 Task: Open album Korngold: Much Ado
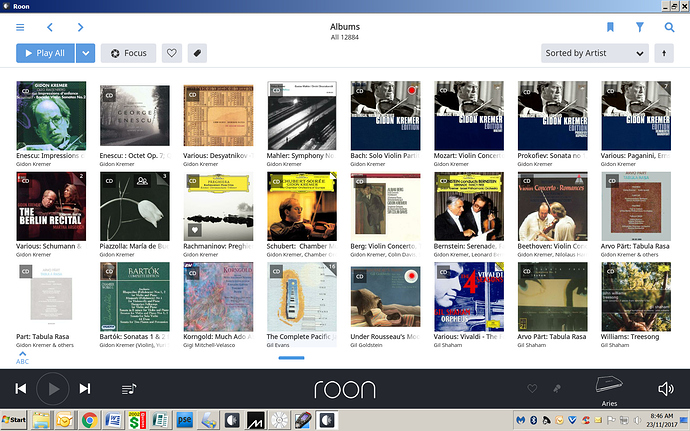218,297
